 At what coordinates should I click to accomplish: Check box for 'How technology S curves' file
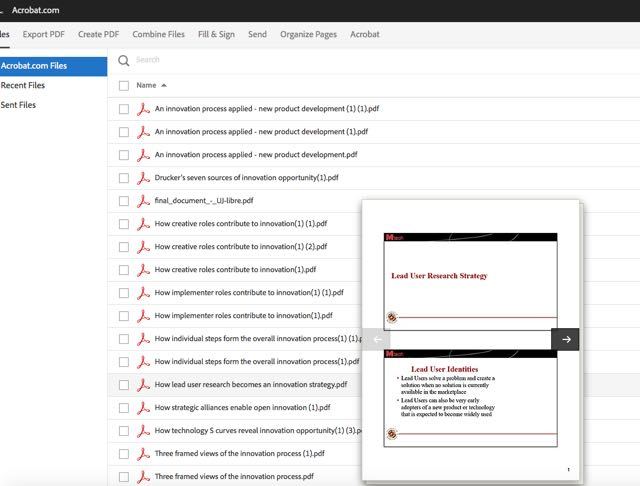click(x=124, y=431)
